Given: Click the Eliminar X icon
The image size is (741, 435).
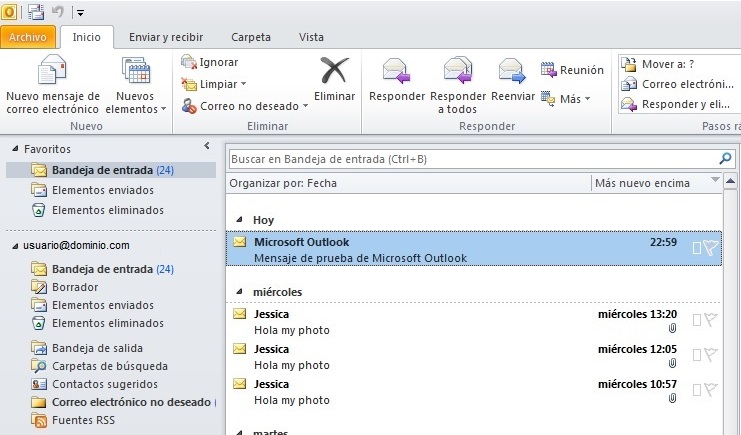Looking at the screenshot, I should (x=334, y=71).
